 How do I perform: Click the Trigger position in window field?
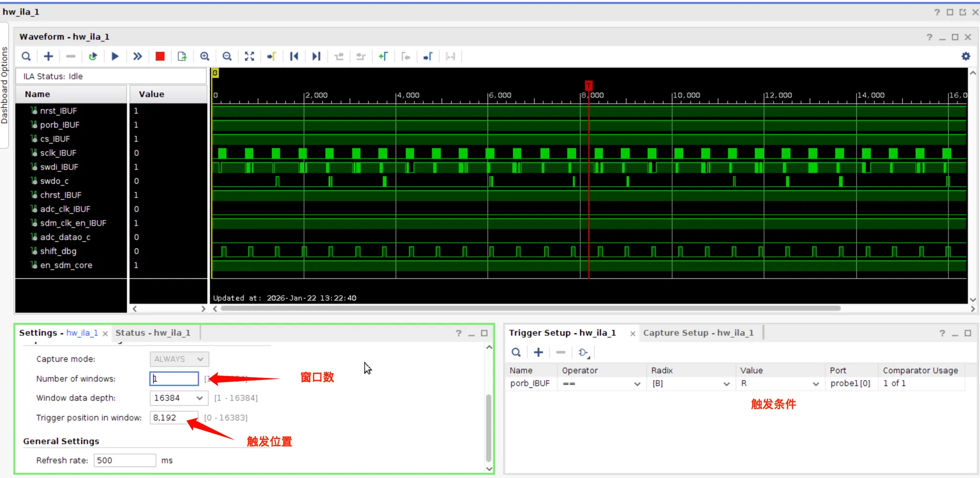point(173,418)
